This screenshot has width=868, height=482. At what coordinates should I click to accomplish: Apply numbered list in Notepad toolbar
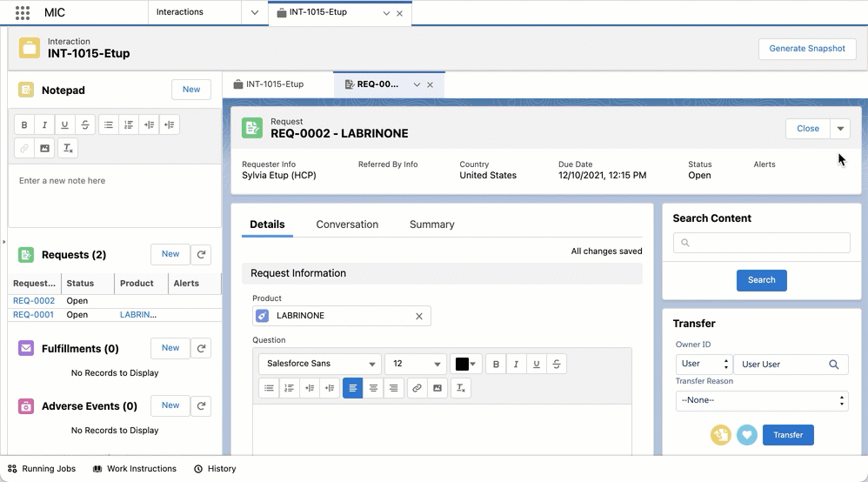coord(129,125)
